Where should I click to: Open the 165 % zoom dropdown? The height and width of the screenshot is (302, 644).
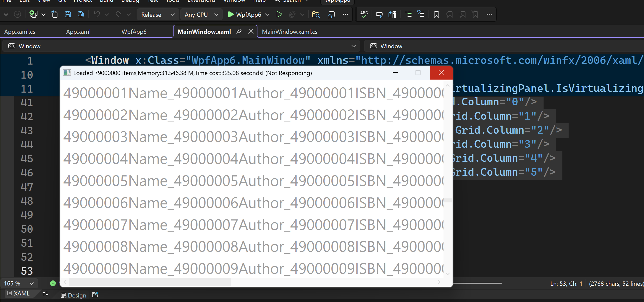pos(31,283)
